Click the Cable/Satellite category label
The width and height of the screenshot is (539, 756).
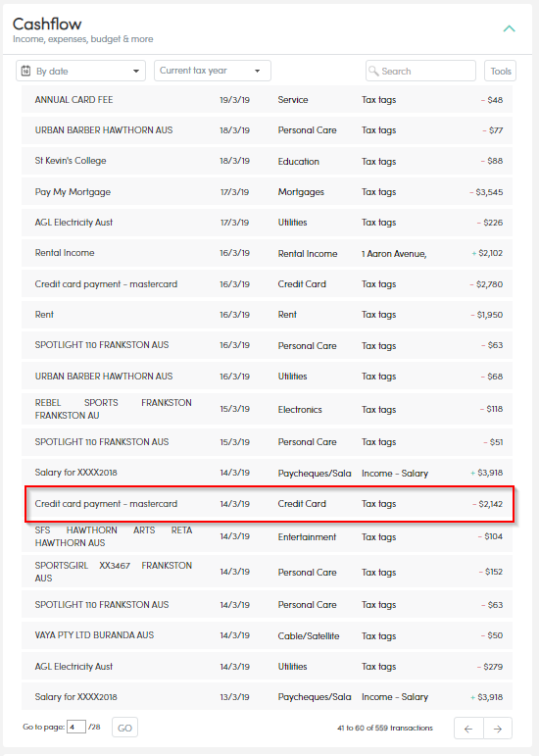coord(309,636)
